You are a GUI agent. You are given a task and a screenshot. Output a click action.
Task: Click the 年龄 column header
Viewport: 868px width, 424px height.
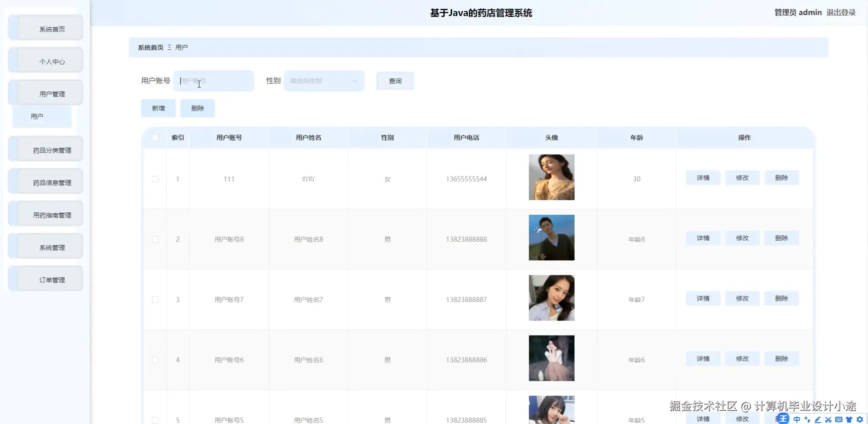pos(637,138)
